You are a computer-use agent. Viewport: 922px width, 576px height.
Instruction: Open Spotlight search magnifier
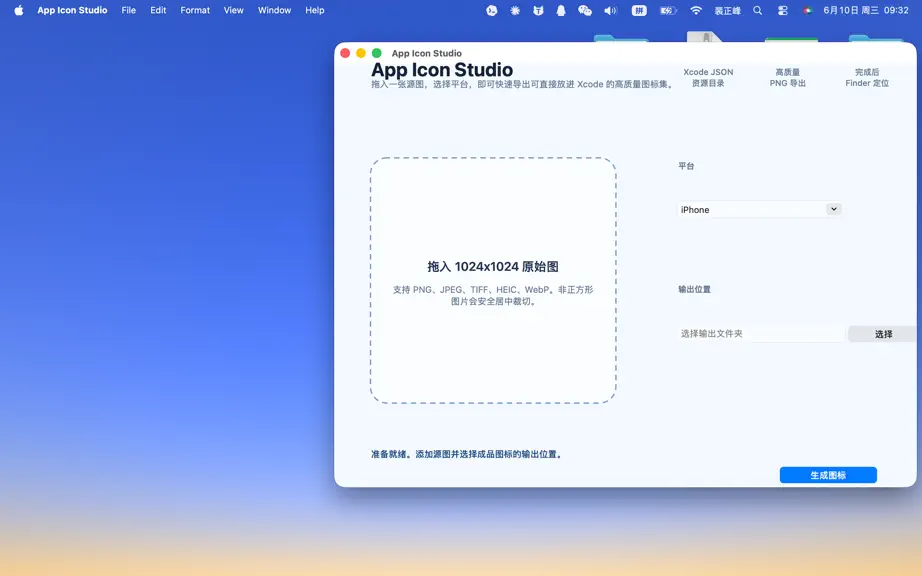tap(757, 10)
